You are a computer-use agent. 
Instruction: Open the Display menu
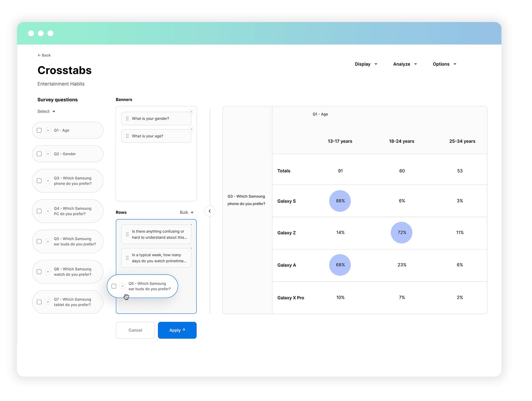pos(366,64)
